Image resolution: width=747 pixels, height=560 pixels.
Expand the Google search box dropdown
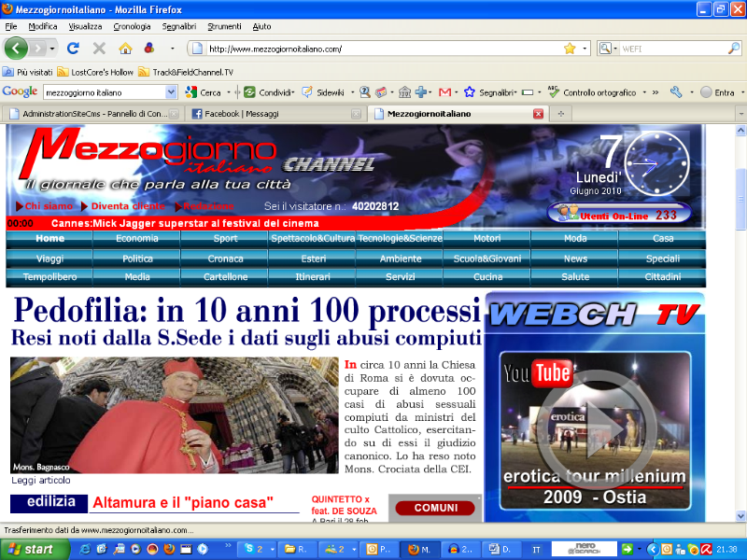coord(171,92)
